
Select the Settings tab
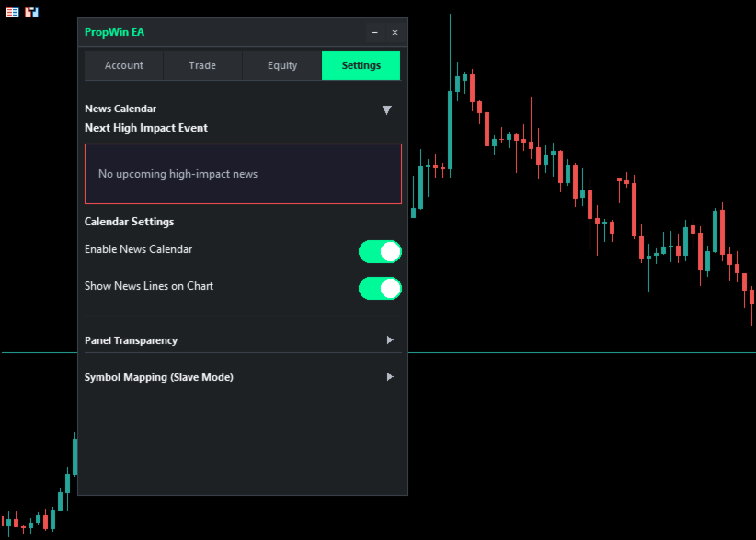coord(361,65)
